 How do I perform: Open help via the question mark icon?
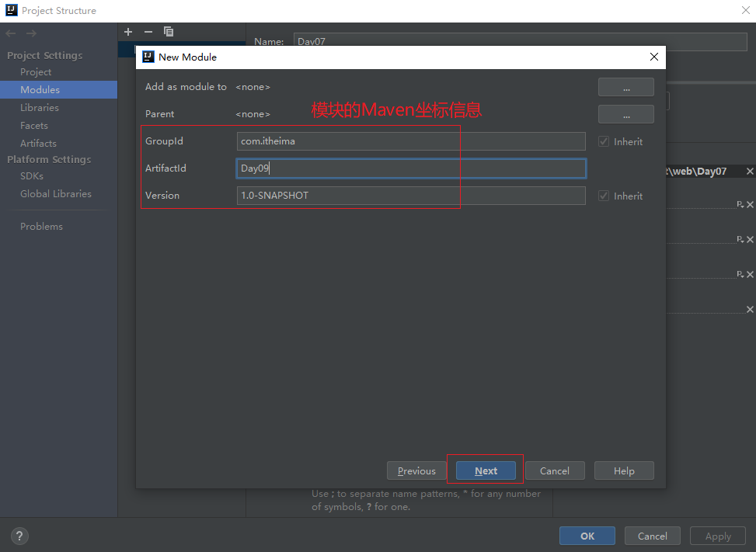(x=20, y=536)
